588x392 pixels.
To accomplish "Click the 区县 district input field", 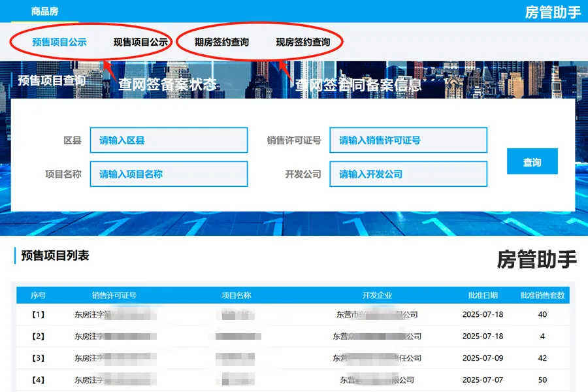I will (x=169, y=140).
